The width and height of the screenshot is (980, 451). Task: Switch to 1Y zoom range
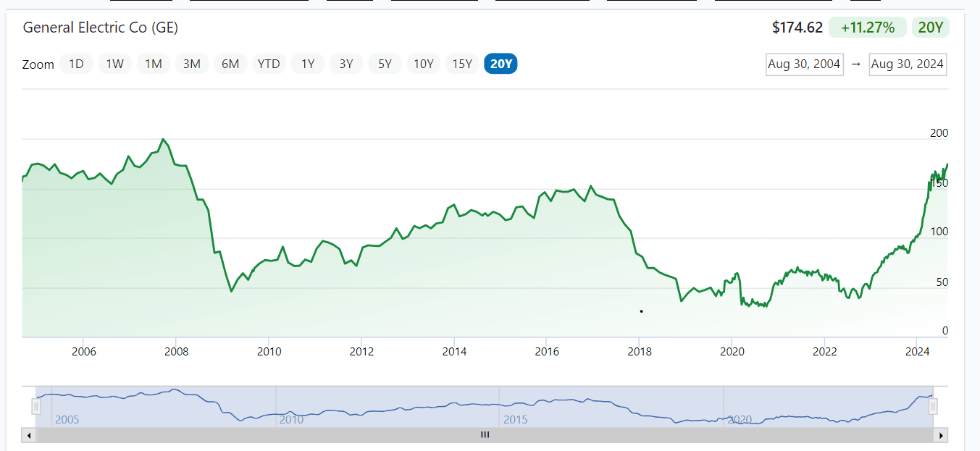tap(308, 64)
